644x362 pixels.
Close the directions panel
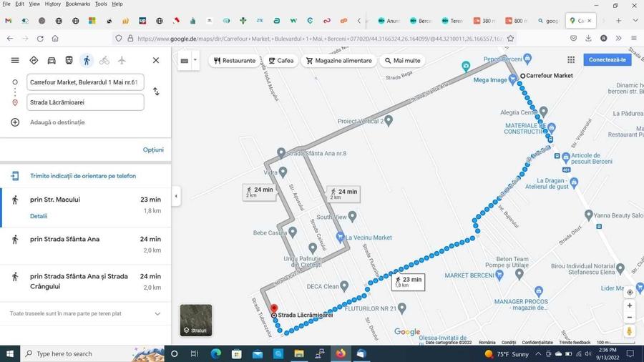point(156,60)
